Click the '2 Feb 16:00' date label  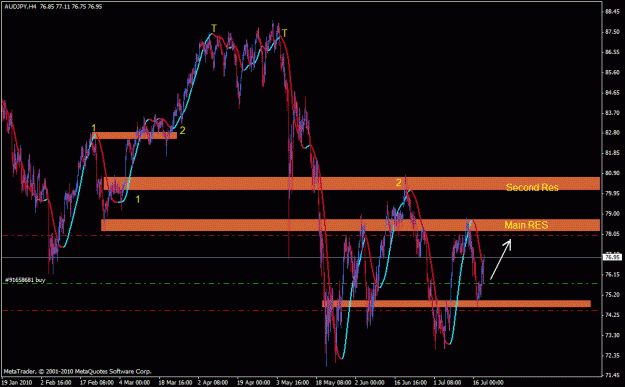pyautogui.click(x=56, y=383)
